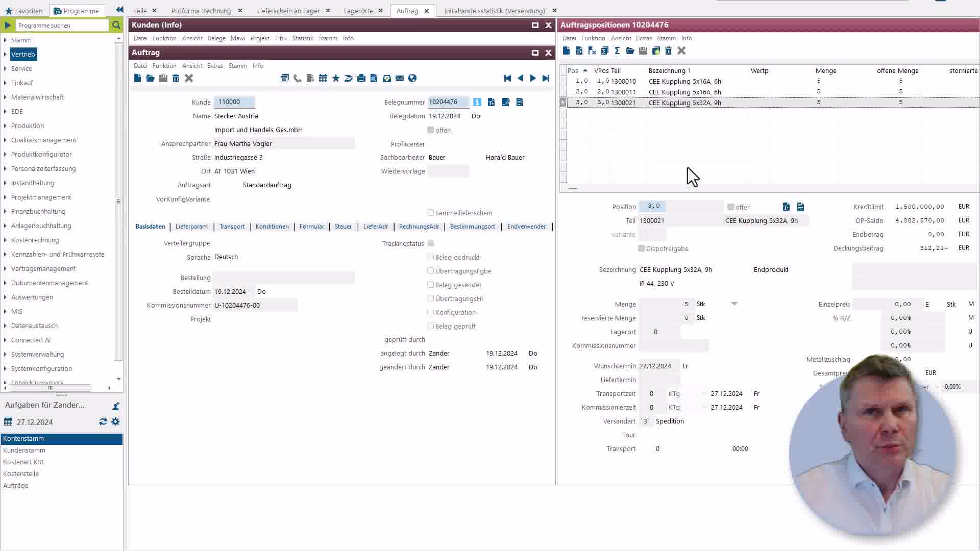This screenshot has width=980, height=551.
Task: Jump to the last order record
Action: pos(546,78)
